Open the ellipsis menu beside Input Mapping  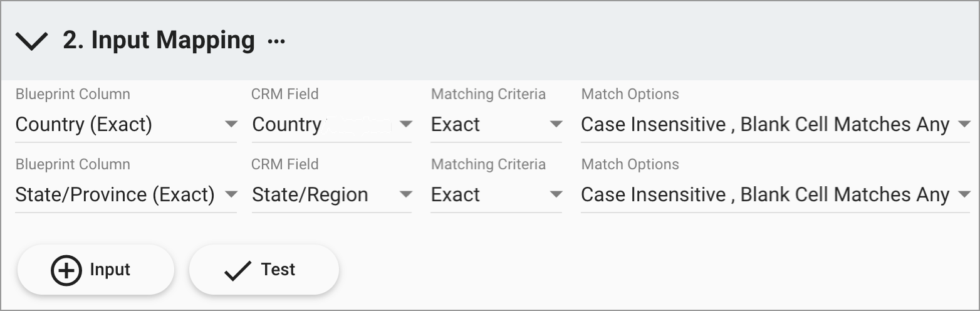coord(276,42)
